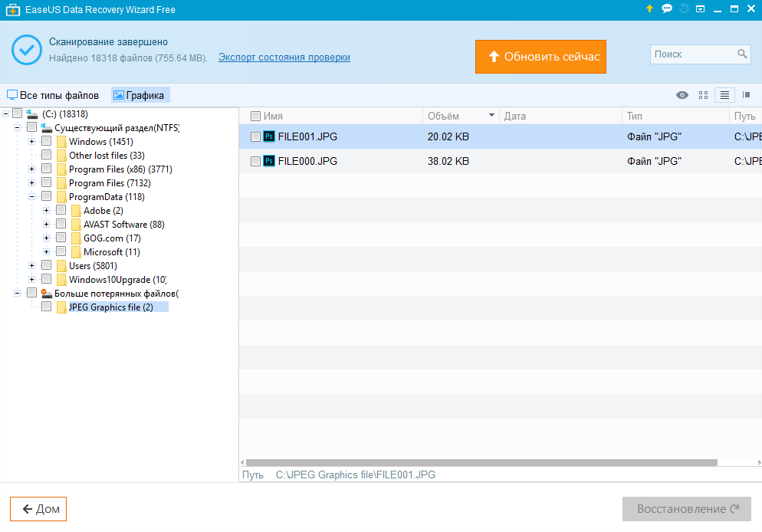The image size is (762, 532).
Task: Sort by the Имя column header
Action: point(273,116)
